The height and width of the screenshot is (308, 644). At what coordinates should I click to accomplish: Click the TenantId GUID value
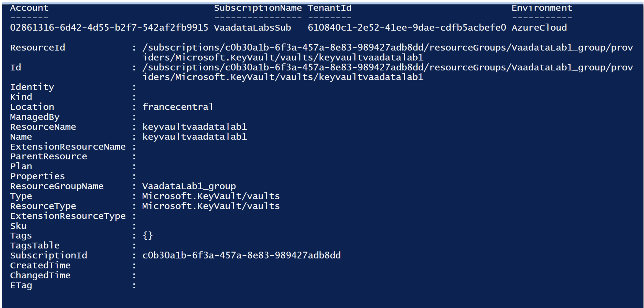[x=407, y=28]
